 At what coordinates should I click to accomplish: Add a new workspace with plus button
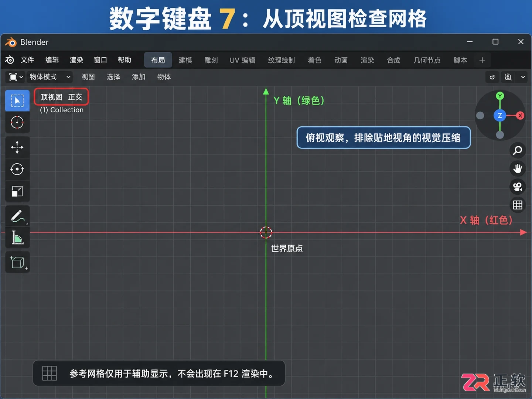point(482,60)
